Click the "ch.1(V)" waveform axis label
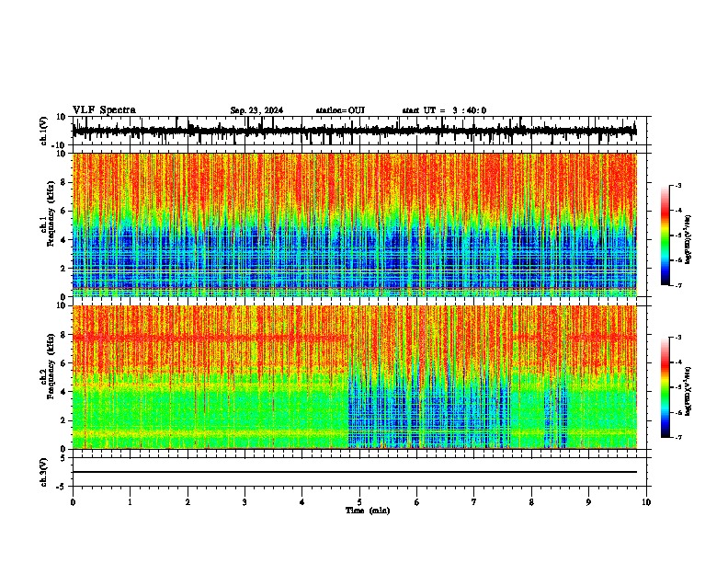 pyautogui.click(x=44, y=131)
